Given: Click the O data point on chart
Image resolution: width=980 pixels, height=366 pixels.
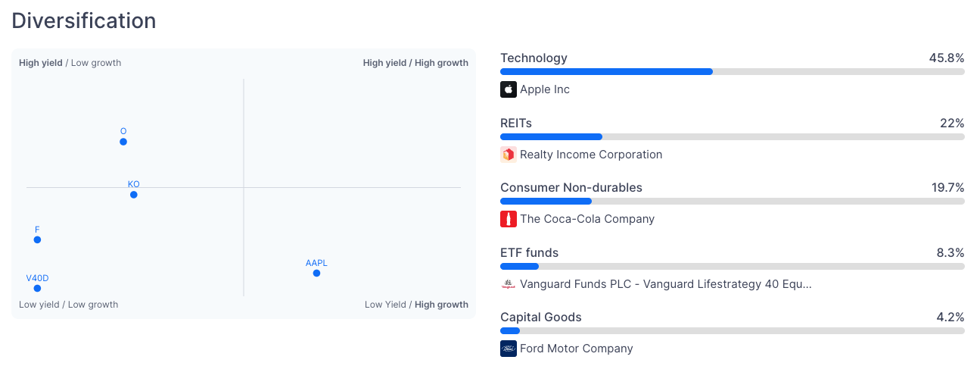Looking at the screenshot, I should pos(123,142).
